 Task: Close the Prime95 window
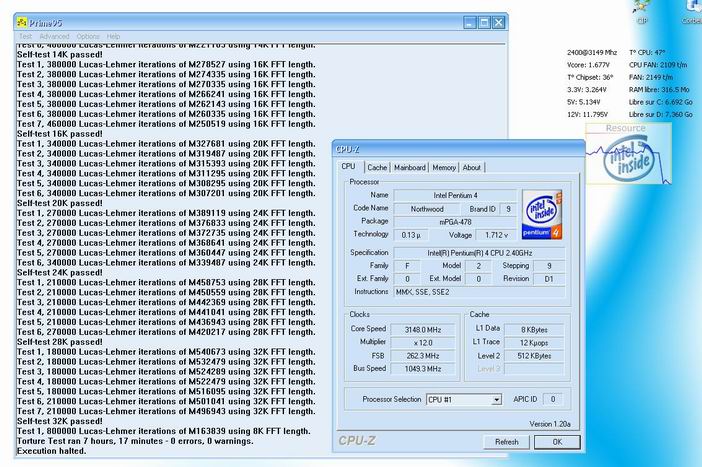coord(499,22)
